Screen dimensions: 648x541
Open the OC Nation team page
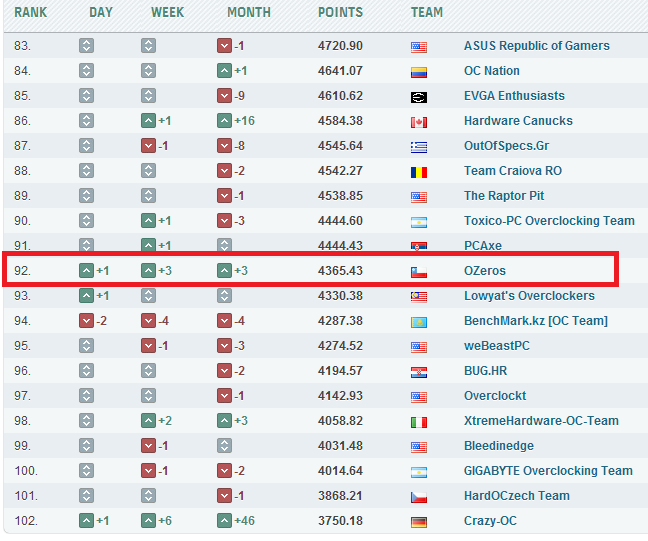(491, 71)
